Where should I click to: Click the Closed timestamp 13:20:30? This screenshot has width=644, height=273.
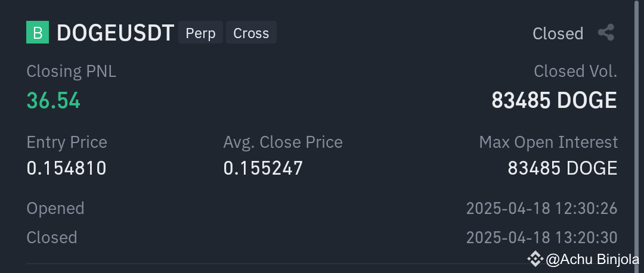(541, 238)
